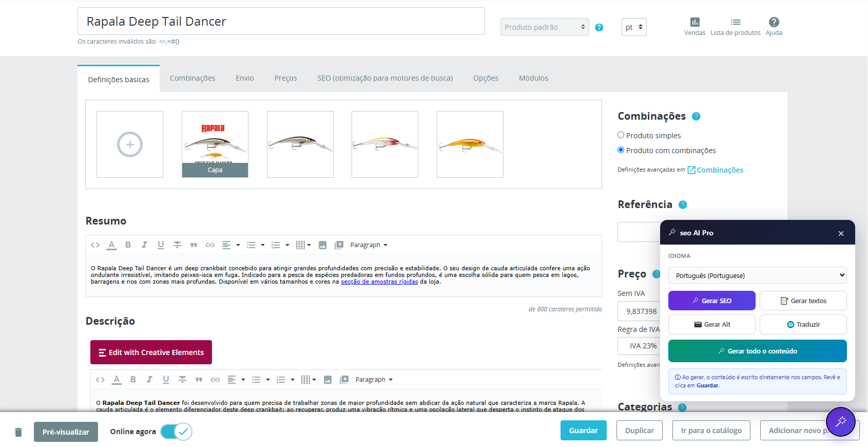Close the seo AI Pro panel
Viewport: 868px width, 447px height.
tap(841, 233)
